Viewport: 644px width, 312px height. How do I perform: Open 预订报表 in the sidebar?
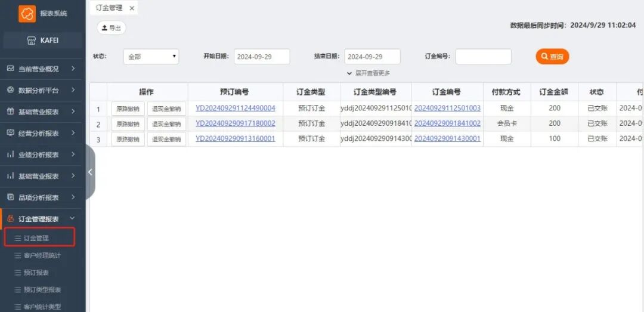point(36,273)
